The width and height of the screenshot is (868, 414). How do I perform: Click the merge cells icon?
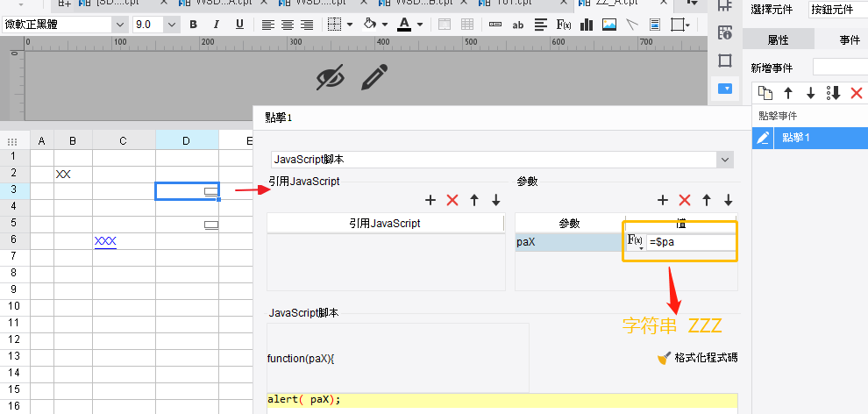pyautogui.click(x=445, y=25)
